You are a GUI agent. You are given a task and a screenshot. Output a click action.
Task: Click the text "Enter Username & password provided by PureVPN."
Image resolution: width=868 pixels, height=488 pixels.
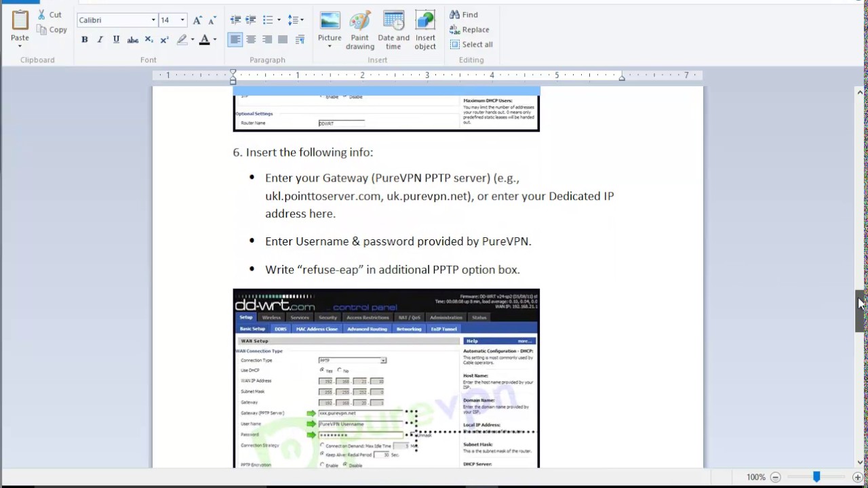coord(398,241)
